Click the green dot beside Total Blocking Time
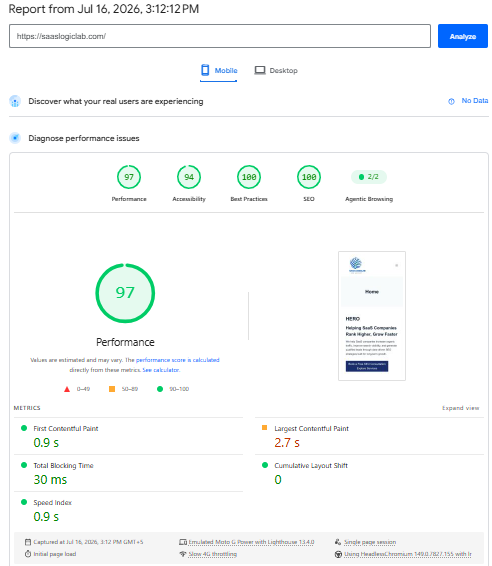Image resolution: width=492 pixels, height=566 pixels. point(24,465)
